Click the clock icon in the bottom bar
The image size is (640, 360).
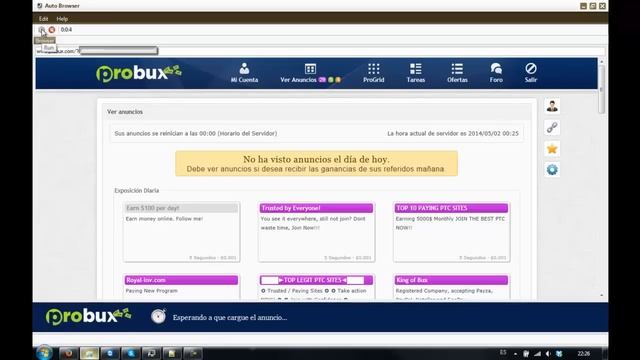[158, 316]
